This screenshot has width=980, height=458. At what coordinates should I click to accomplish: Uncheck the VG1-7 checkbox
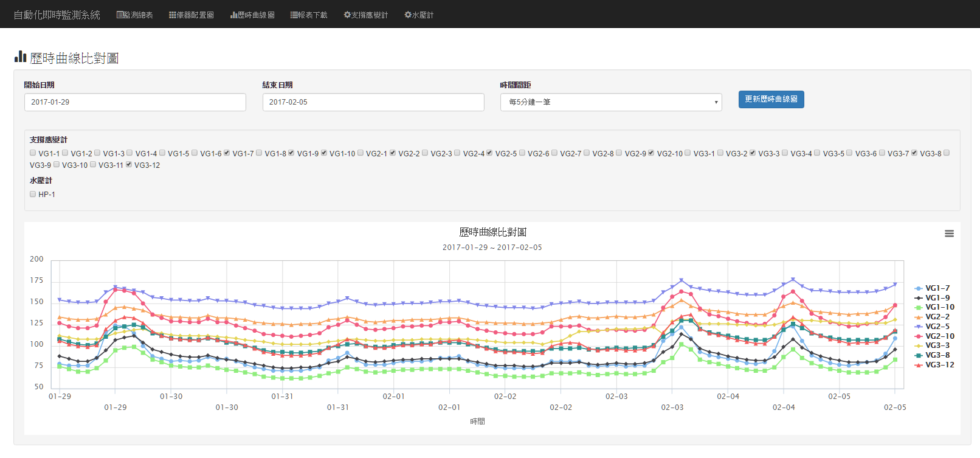(x=227, y=153)
